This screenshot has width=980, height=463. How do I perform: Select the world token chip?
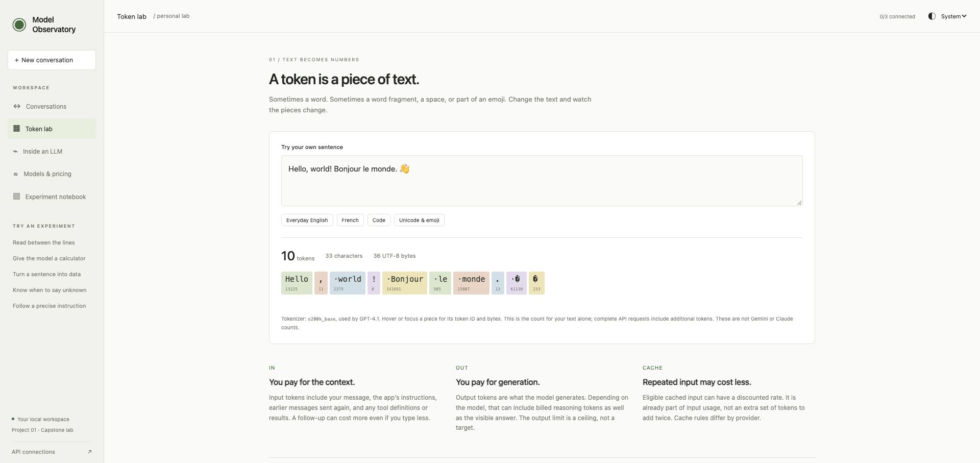[x=348, y=283]
